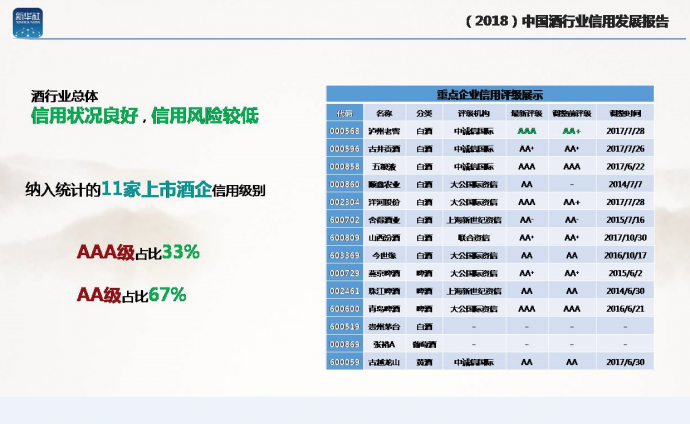Select stock code '000858'

[x=345, y=167]
